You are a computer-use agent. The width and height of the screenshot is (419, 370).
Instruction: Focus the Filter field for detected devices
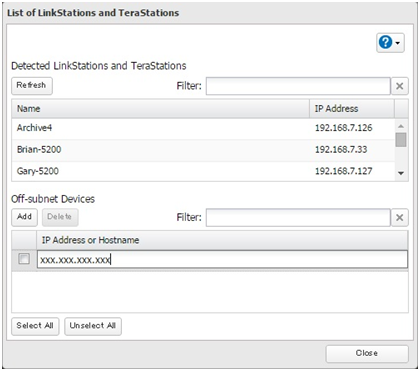point(298,86)
